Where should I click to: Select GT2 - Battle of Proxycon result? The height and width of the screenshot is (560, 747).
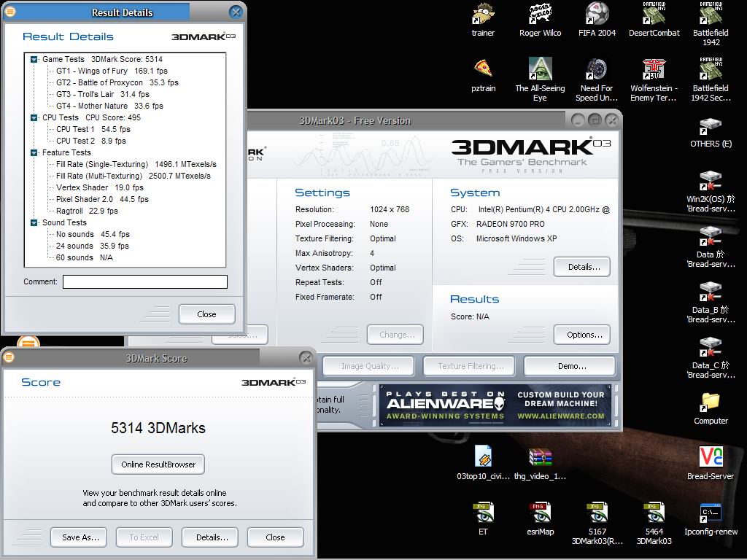click(x=117, y=82)
